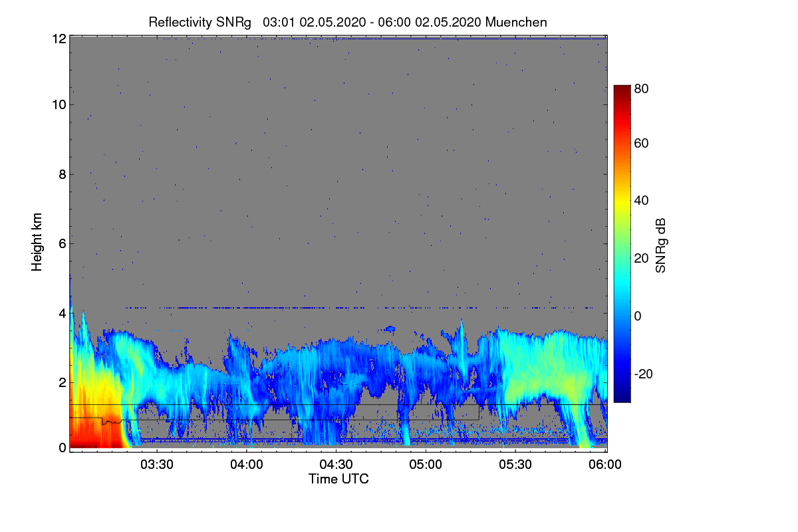The height and width of the screenshot is (532, 798).
Task: Click the 'Height km' y-axis label
Action: (x=37, y=243)
